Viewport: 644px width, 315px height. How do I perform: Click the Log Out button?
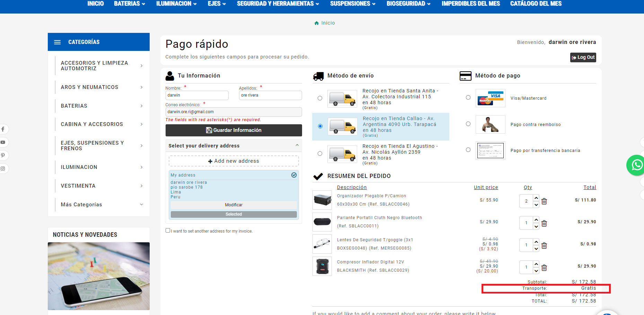[583, 57]
